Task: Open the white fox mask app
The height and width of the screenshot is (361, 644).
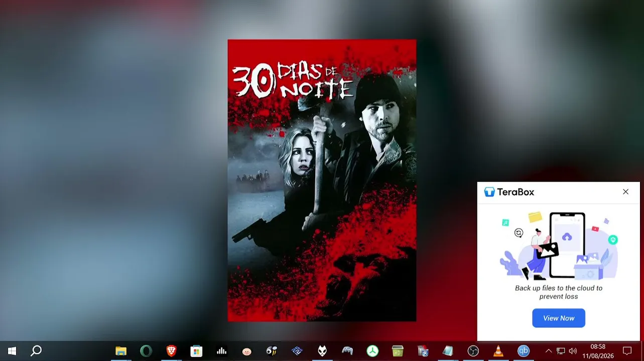Action: tap(322, 351)
